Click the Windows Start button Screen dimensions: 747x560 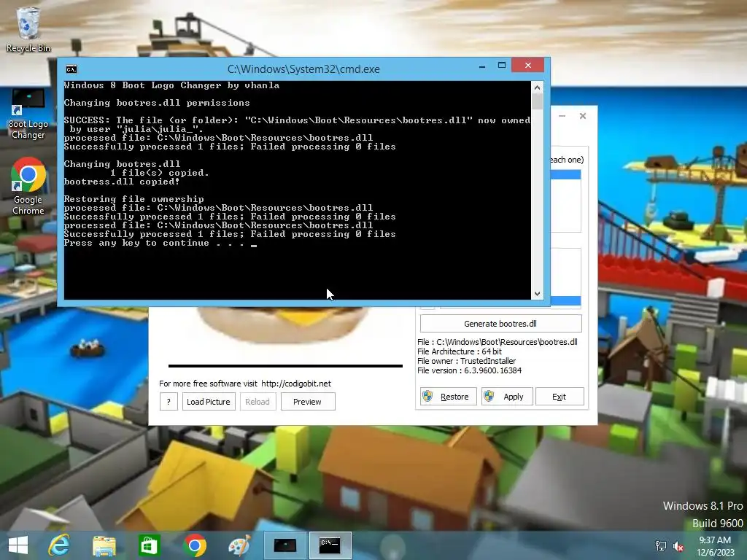click(18, 545)
